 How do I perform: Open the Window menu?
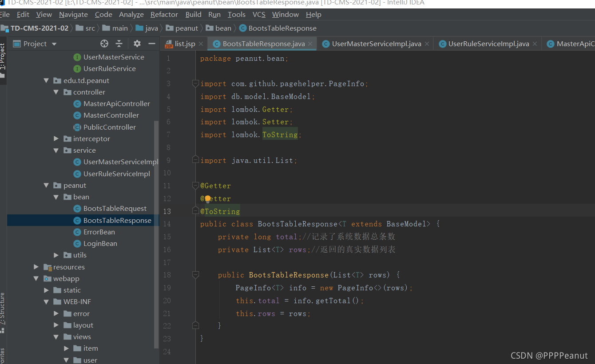point(286,14)
